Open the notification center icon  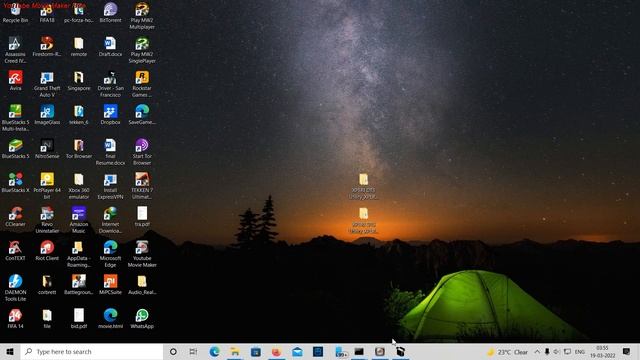point(627,352)
